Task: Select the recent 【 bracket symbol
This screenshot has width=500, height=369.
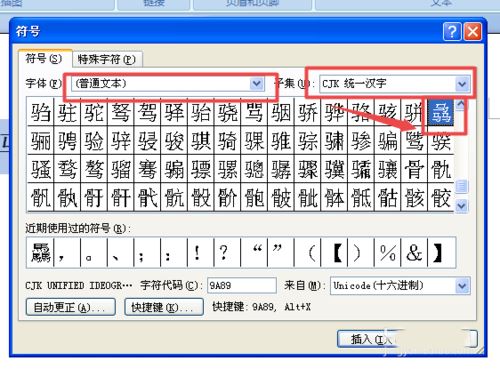Action: point(334,253)
